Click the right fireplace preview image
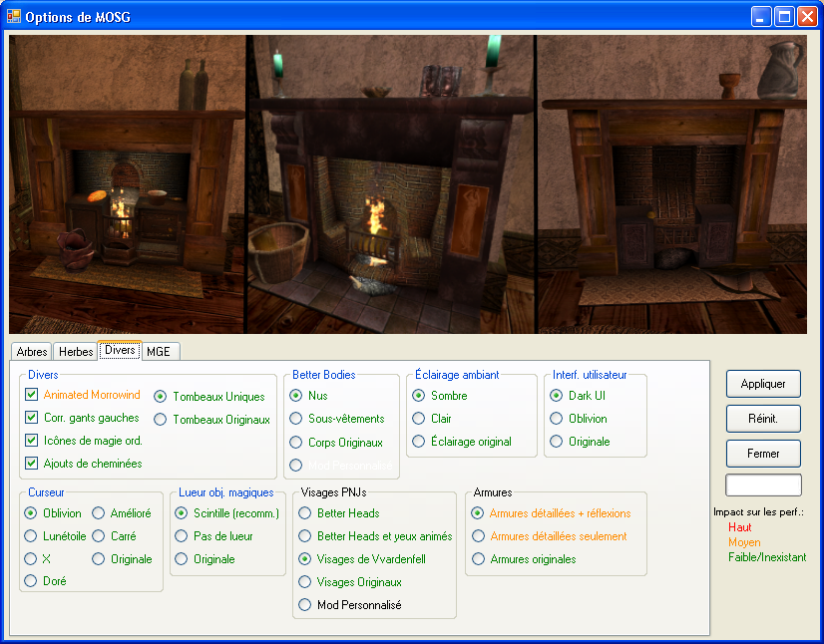 coord(671,184)
